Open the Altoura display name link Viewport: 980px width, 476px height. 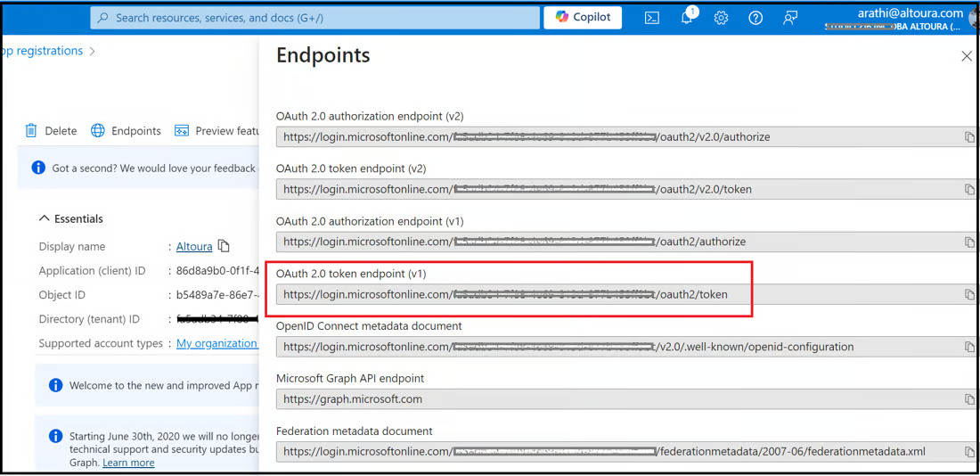coord(194,246)
